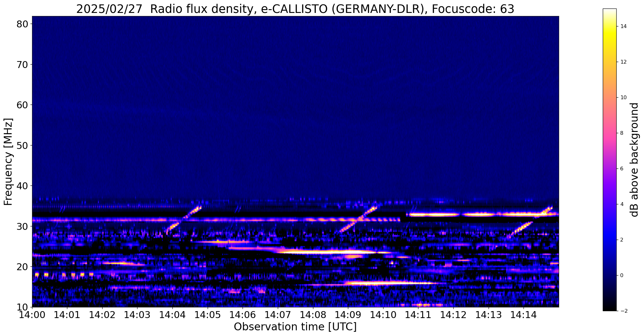
Task: Click the colorbar gradient scale
Action: pos(609,160)
